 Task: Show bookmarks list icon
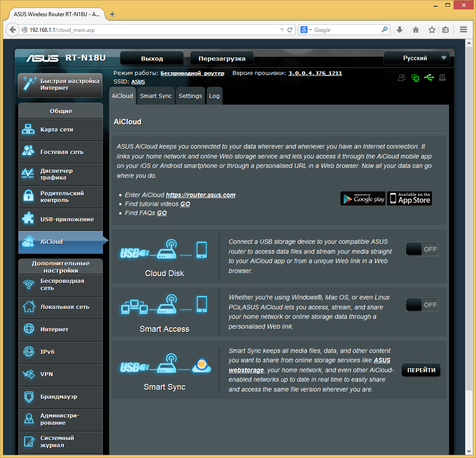(445, 30)
